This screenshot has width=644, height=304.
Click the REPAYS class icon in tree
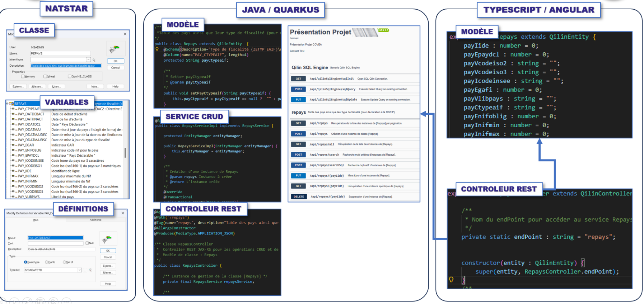point(11,104)
